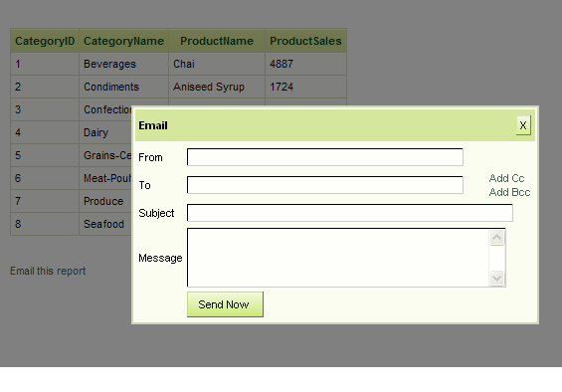Viewport: 562px width, 392px height.
Task: Click the sales value 1724
Action: pyautogui.click(x=305, y=87)
